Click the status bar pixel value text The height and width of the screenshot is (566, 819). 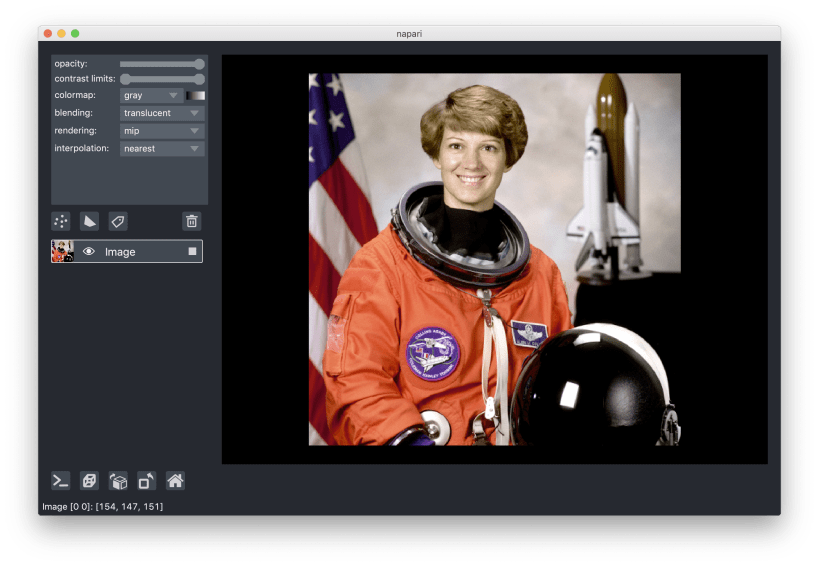[102, 506]
